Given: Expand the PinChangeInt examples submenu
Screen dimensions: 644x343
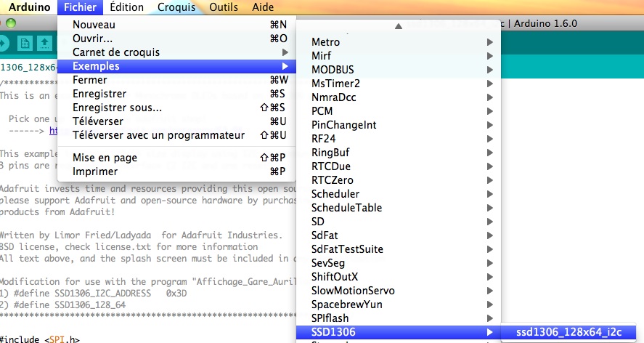Looking at the screenshot, I should click(x=399, y=125).
